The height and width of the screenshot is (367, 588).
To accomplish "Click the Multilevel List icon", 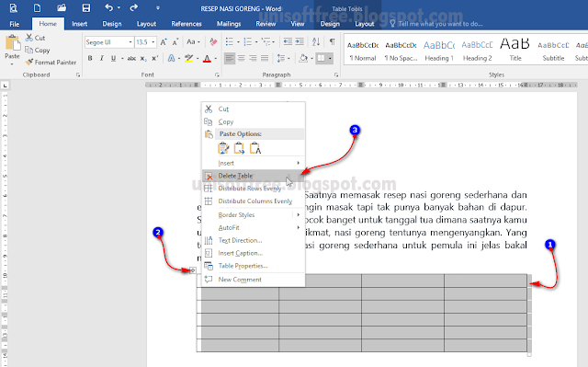I will [266, 41].
